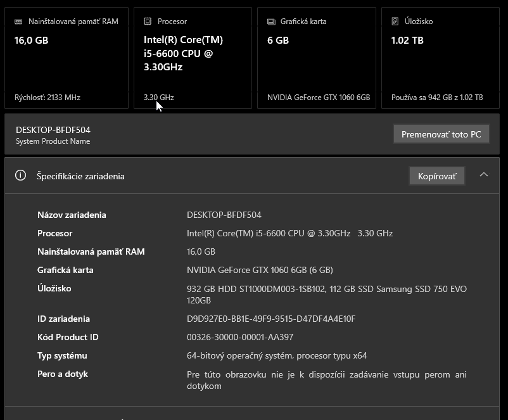Select the Kód Product ID value

coord(239,338)
